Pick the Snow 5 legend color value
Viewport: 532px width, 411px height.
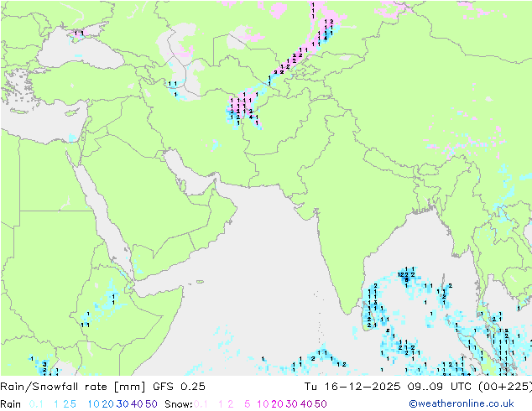248,404
